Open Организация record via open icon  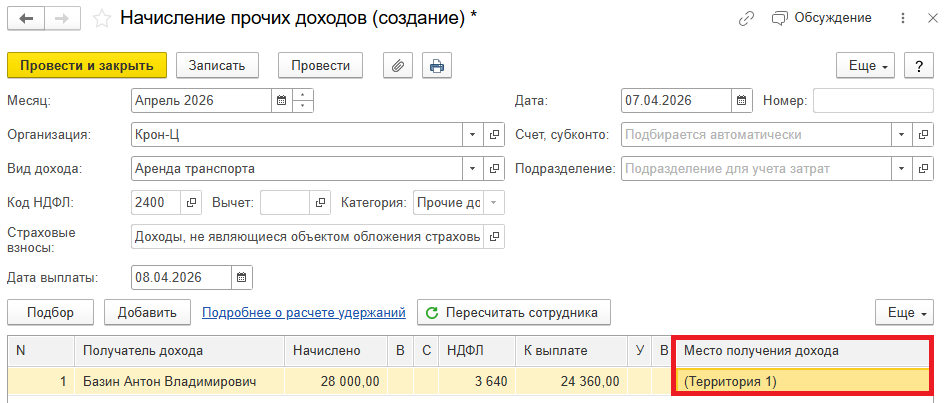(494, 135)
